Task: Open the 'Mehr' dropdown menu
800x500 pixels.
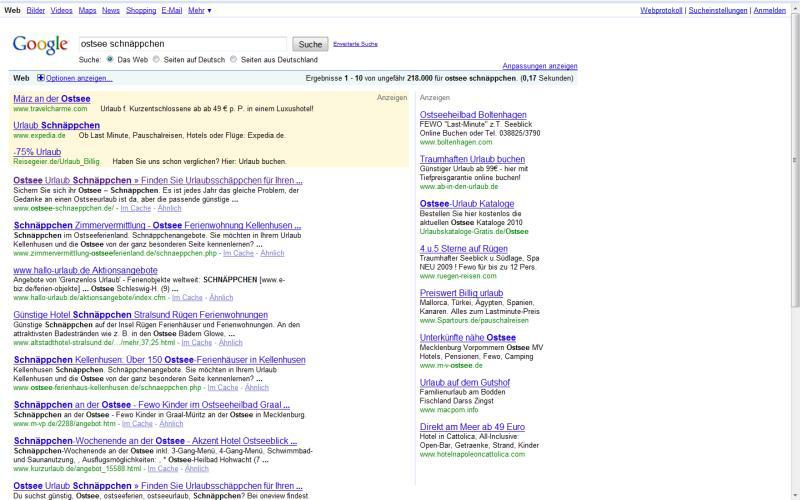Action: pyautogui.click(x=199, y=10)
